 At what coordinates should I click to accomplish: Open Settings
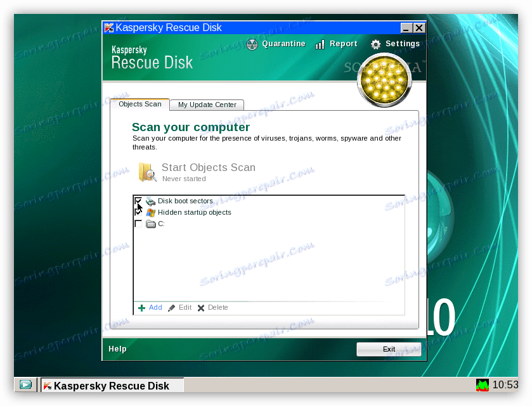pos(403,44)
